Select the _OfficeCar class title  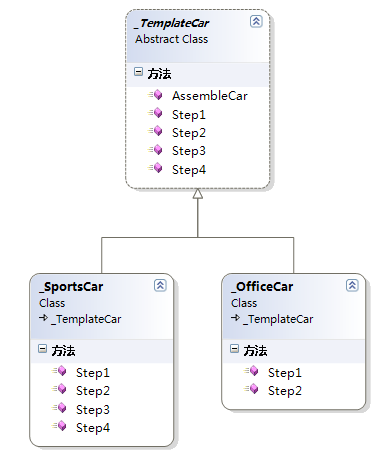[x=262, y=287]
